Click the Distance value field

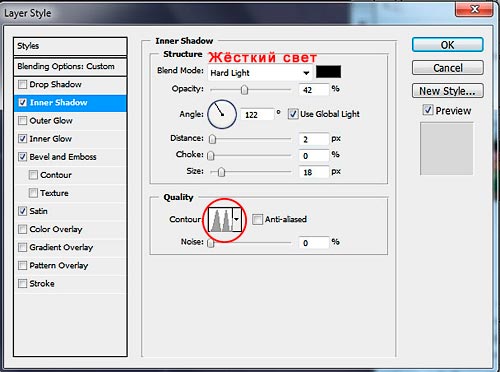coord(314,139)
